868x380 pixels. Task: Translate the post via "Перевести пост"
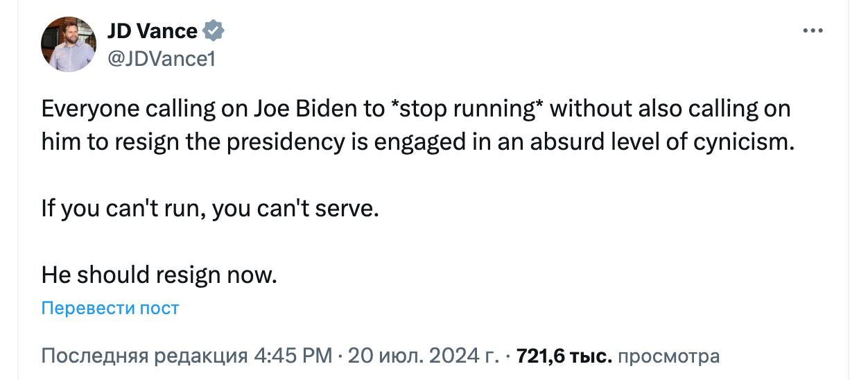[110, 308]
